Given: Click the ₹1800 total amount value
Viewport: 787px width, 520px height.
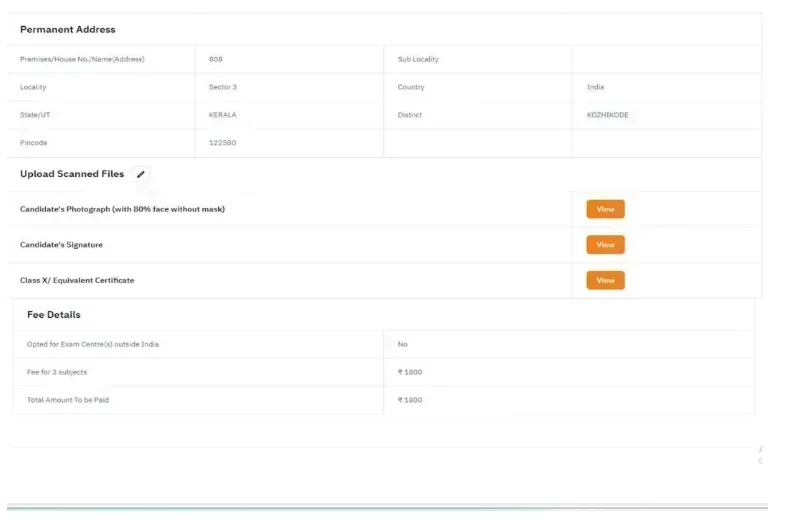Looking at the screenshot, I should click(x=410, y=400).
